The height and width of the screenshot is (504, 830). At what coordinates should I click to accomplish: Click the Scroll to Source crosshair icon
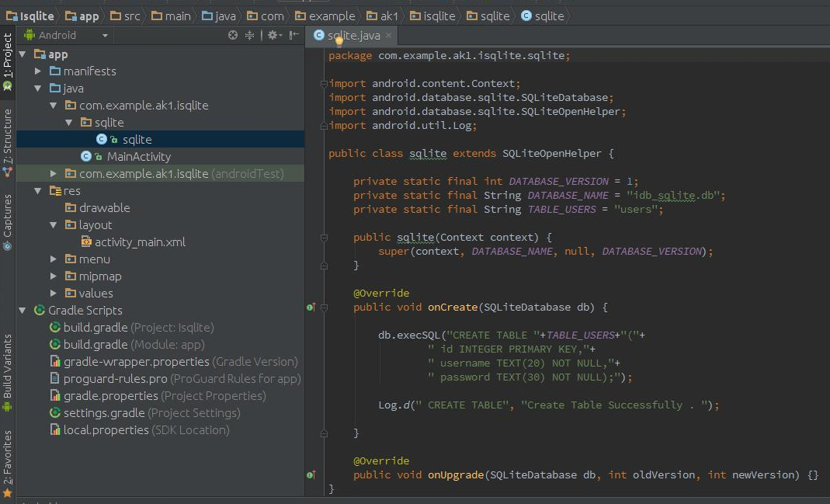pyautogui.click(x=232, y=35)
